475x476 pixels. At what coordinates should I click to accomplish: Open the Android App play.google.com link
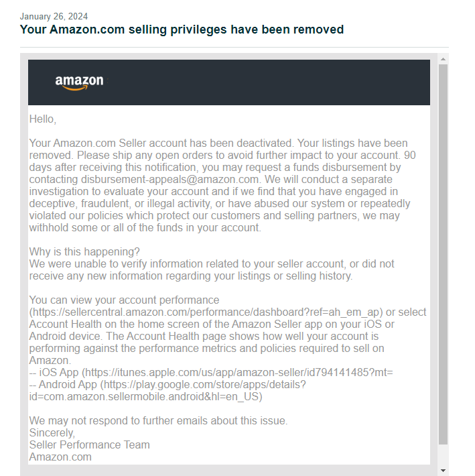click(205, 385)
